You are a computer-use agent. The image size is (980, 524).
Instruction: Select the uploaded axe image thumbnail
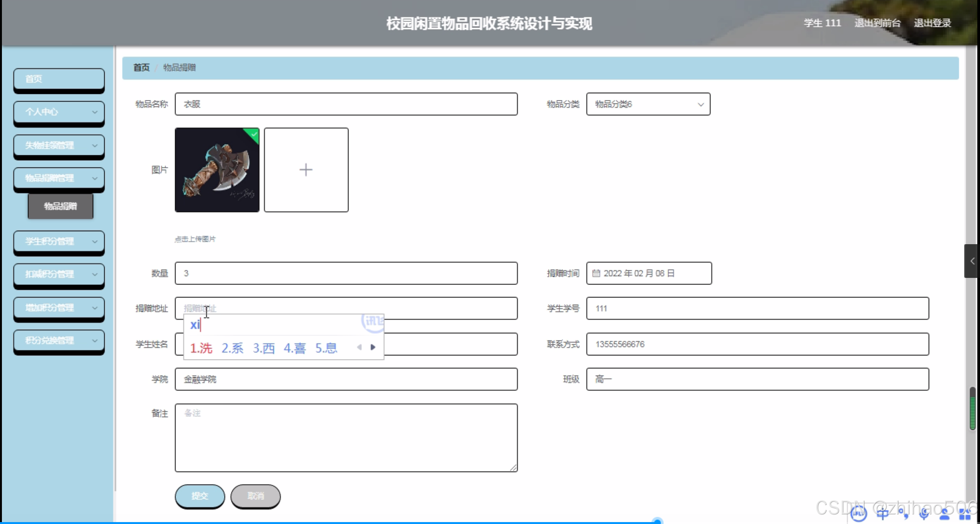(217, 170)
